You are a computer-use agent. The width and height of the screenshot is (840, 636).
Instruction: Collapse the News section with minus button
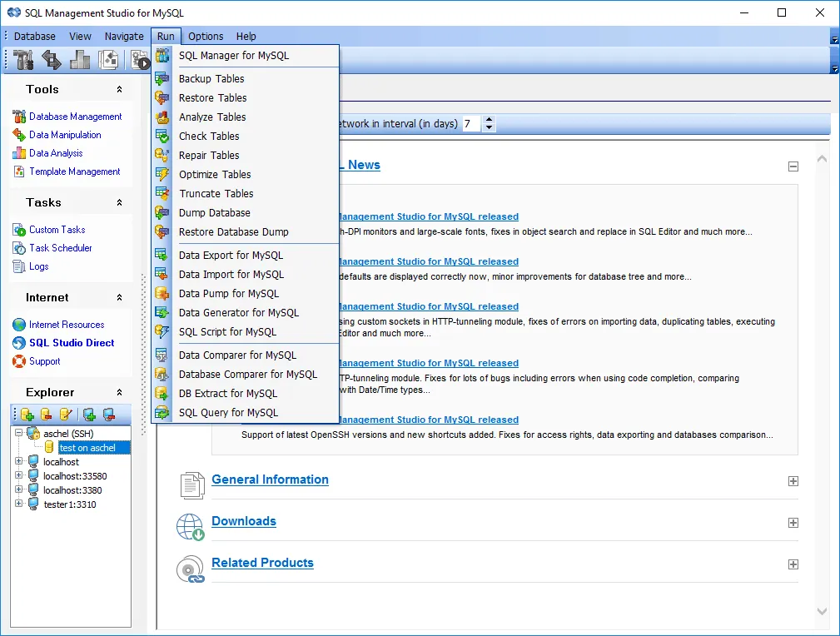point(793,166)
